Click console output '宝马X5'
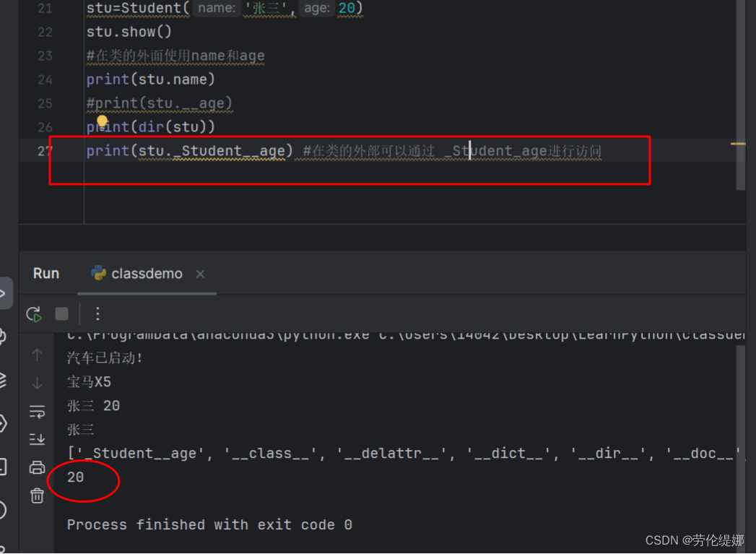 coord(90,382)
